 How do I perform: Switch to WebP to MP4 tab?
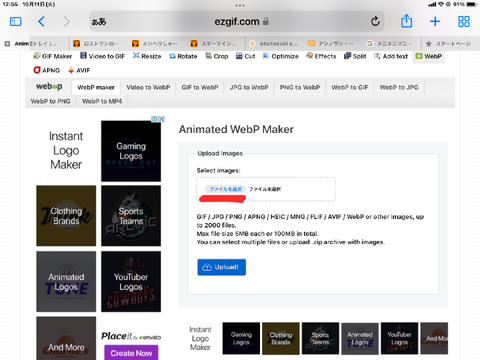click(102, 101)
